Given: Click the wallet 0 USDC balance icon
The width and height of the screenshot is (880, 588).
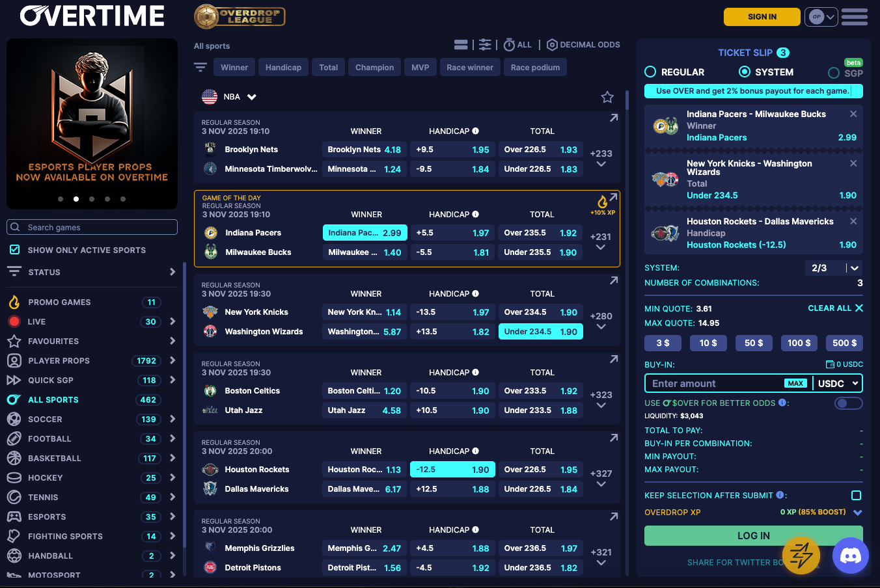Looking at the screenshot, I should pyautogui.click(x=830, y=364).
